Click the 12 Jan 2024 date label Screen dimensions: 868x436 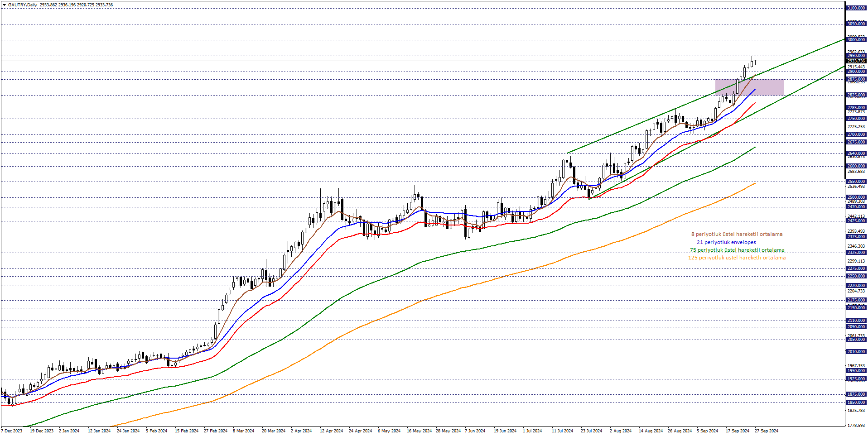[99, 431]
